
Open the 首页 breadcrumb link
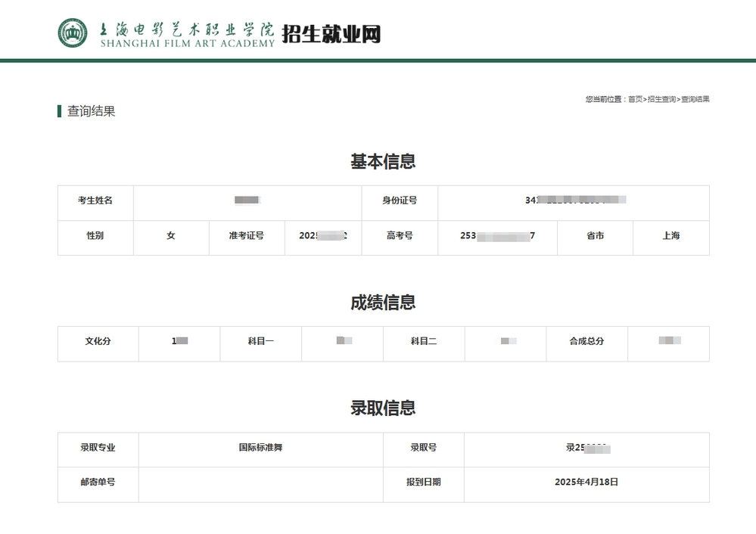tap(635, 99)
